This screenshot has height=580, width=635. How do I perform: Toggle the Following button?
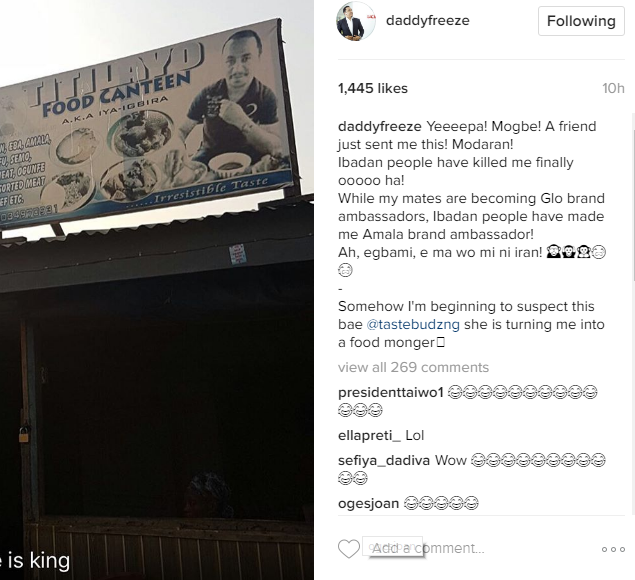(581, 21)
